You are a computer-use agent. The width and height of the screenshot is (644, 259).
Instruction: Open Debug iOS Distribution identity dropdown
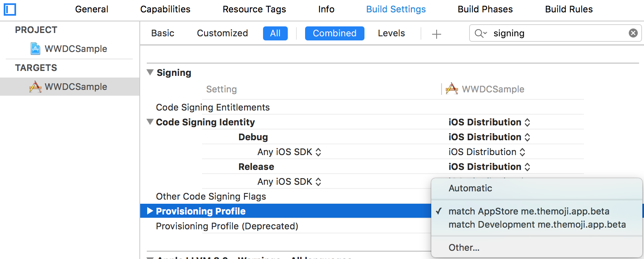click(x=489, y=137)
